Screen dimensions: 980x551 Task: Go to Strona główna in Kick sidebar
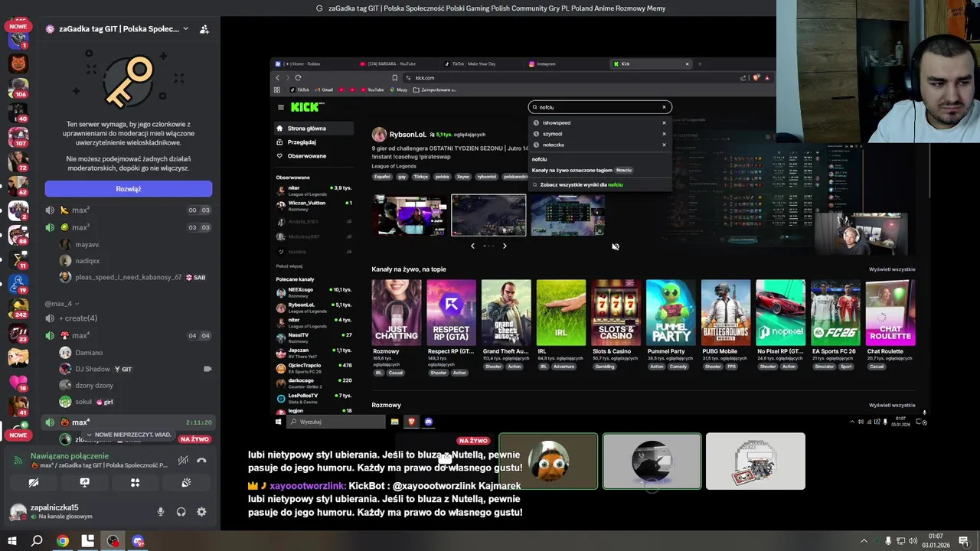coord(312,129)
